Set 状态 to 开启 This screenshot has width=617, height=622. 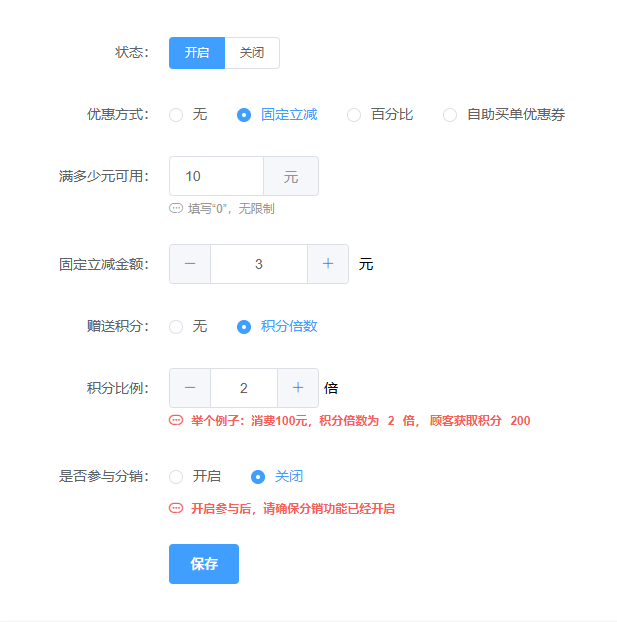pos(197,53)
